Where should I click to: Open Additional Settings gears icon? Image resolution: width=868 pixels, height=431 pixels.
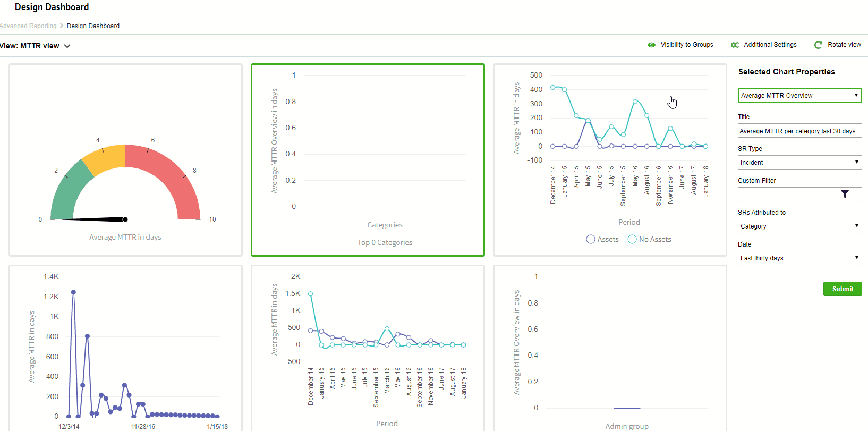click(735, 45)
